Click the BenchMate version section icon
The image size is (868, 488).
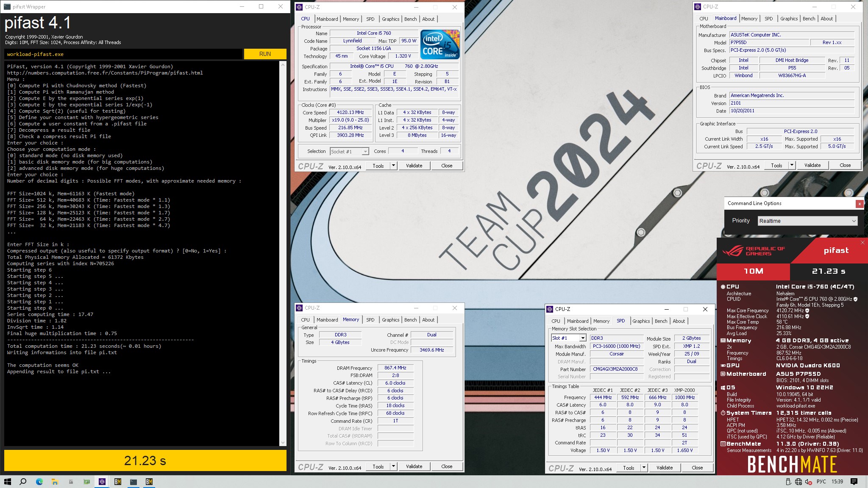tap(723, 444)
